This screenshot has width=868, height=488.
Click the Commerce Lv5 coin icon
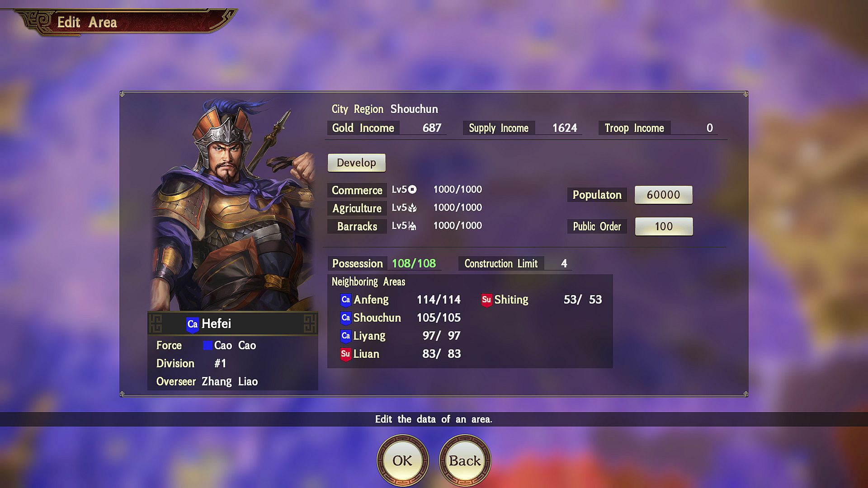pyautogui.click(x=412, y=190)
